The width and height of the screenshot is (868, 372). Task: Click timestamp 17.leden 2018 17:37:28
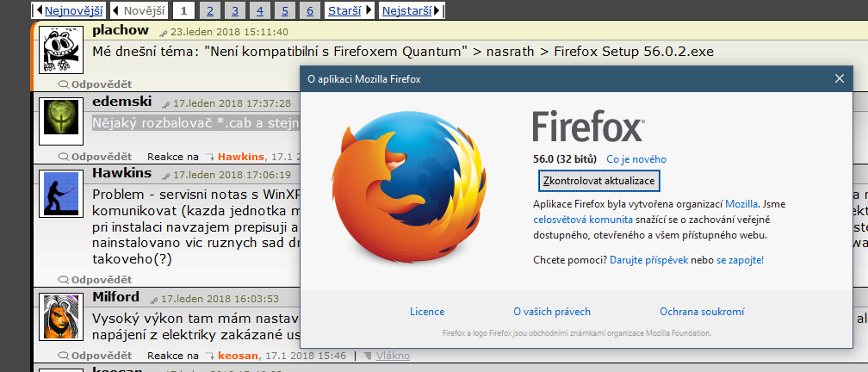tap(232, 103)
